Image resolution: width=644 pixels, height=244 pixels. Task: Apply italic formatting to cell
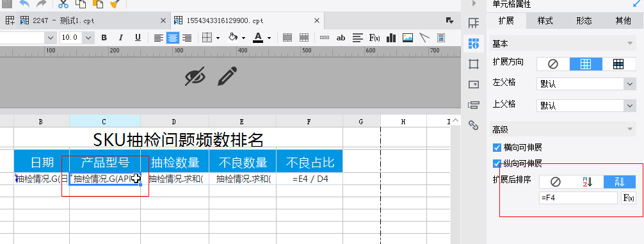[x=121, y=38]
